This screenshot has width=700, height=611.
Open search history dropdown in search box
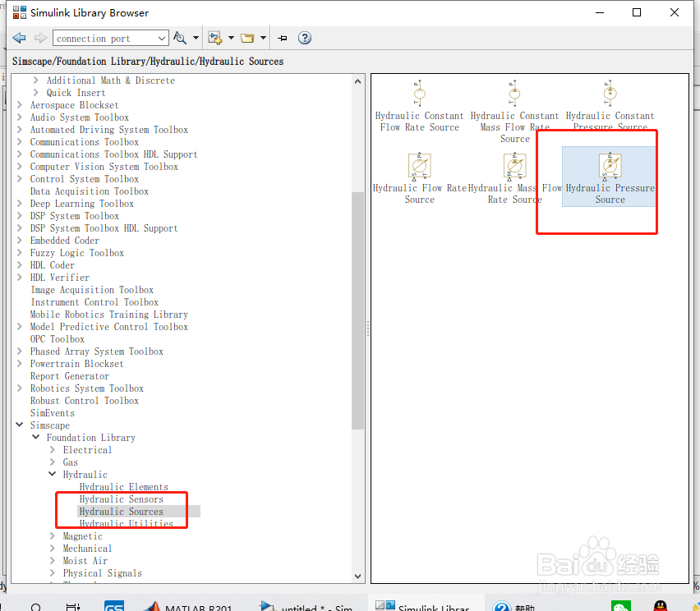point(162,39)
